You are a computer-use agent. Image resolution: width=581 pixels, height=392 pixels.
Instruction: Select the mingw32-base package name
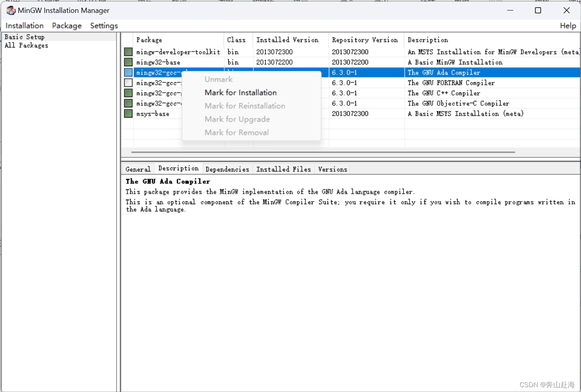pyautogui.click(x=158, y=63)
